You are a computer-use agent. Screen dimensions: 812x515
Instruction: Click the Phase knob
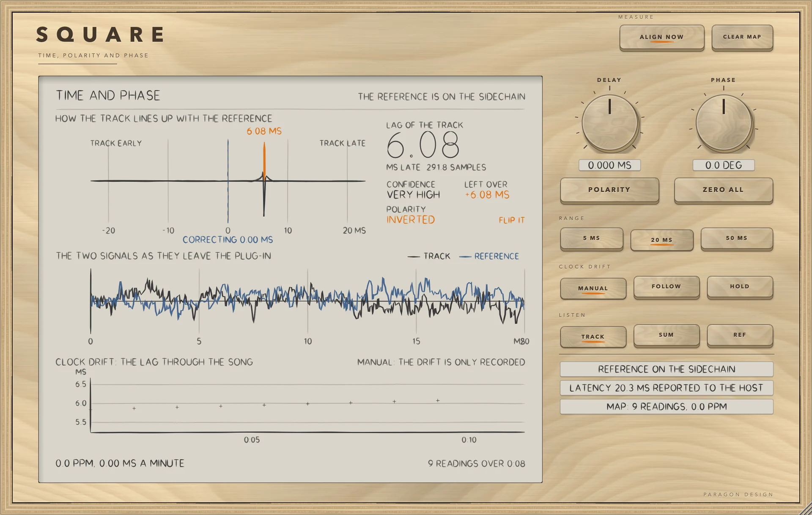point(724,123)
